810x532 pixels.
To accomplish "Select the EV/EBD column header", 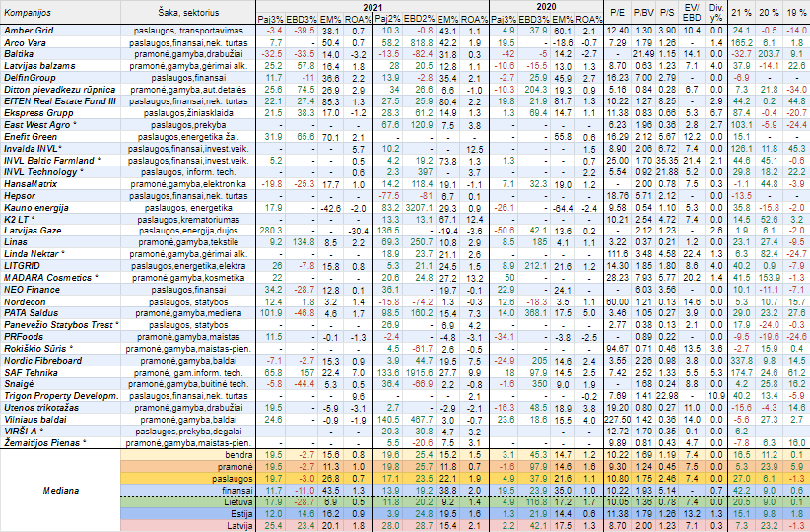I will coord(692,13).
